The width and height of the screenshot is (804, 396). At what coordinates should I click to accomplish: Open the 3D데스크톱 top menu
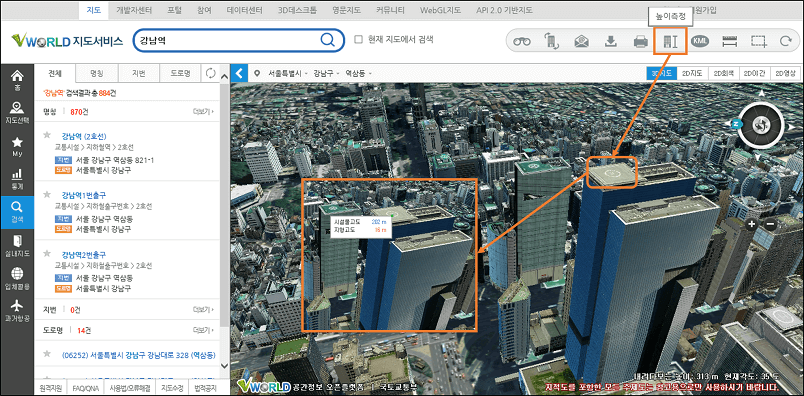[297, 10]
